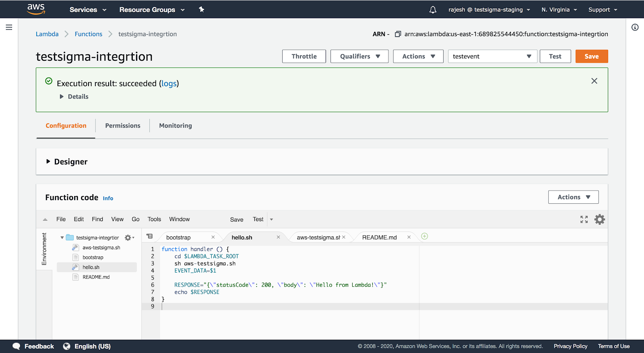Screen dimensions: 644x353
Task: Collapse the editor menu bar arrow
Action: point(45,220)
